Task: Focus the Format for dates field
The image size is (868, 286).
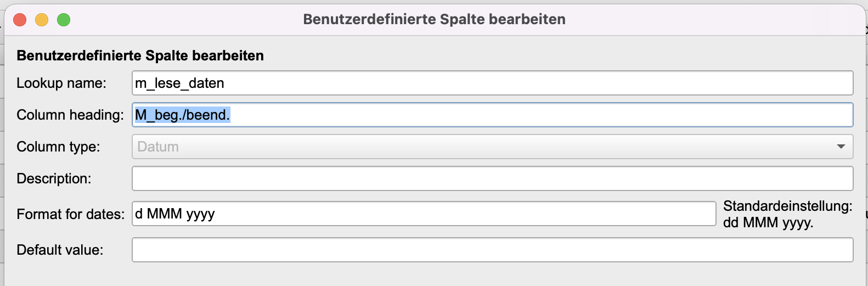Action: click(x=424, y=214)
